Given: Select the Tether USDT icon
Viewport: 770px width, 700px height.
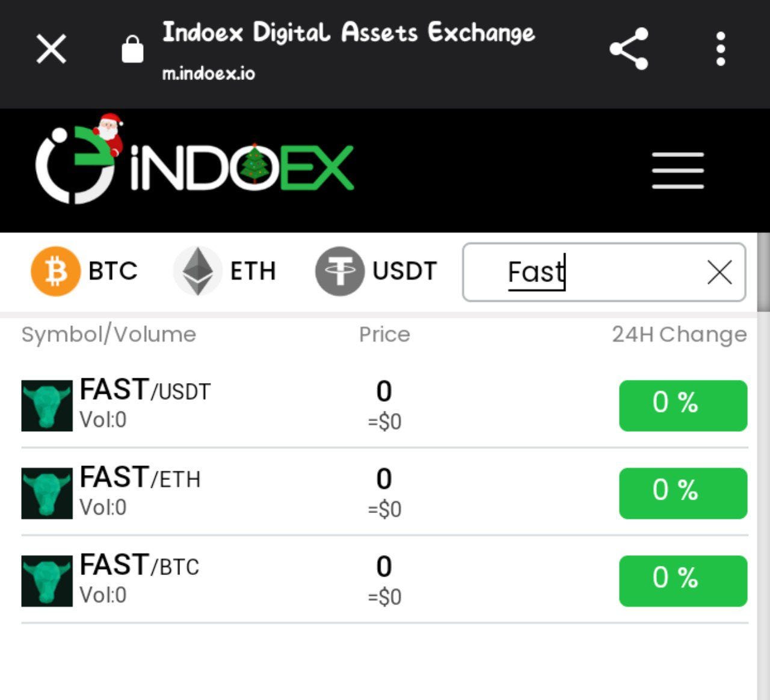Looking at the screenshot, I should tap(339, 272).
